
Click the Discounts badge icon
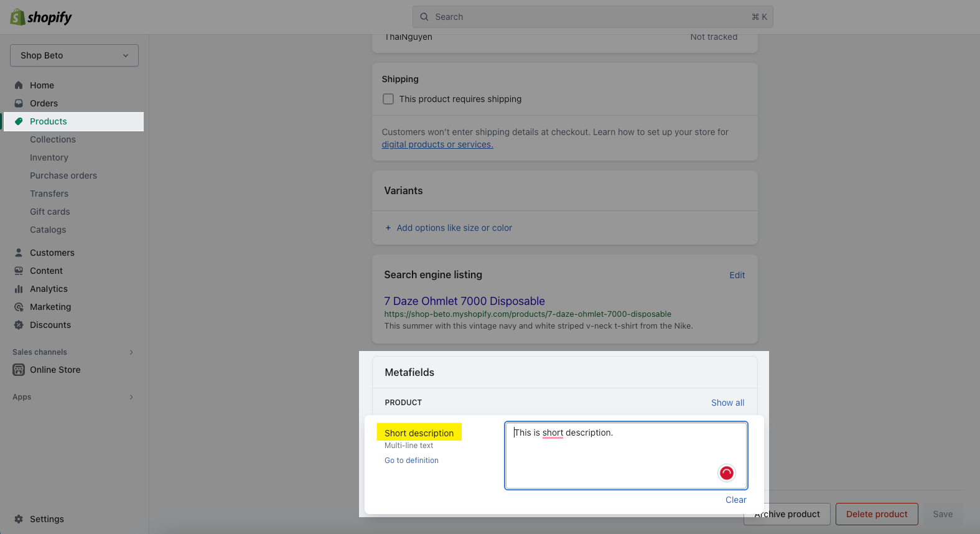click(19, 325)
